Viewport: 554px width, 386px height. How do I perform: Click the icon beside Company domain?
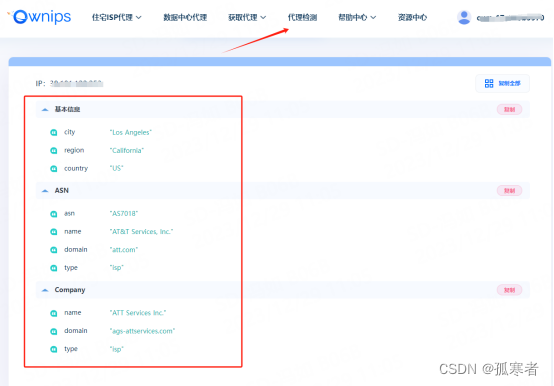tap(54, 331)
